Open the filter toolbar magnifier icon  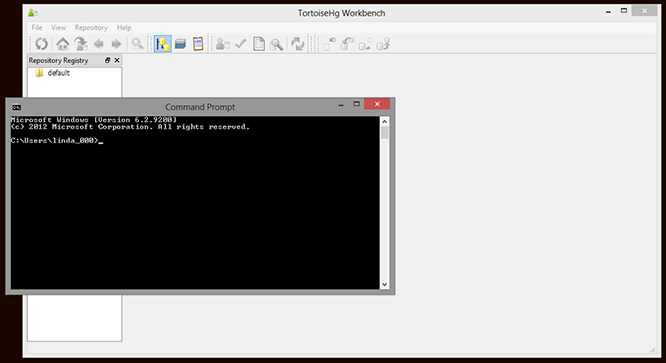[137, 44]
